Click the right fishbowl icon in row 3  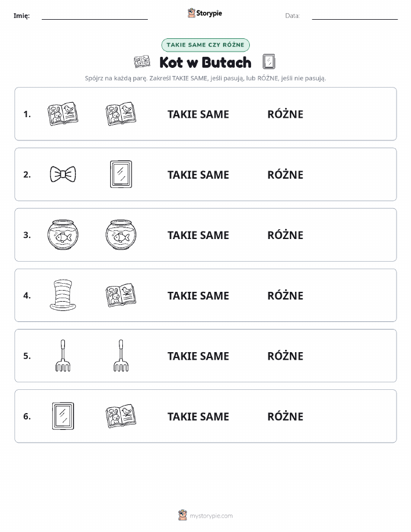(121, 235)
